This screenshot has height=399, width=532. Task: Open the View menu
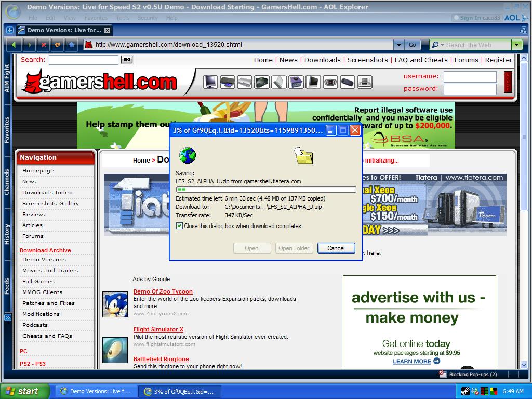(x=70, y=18)
